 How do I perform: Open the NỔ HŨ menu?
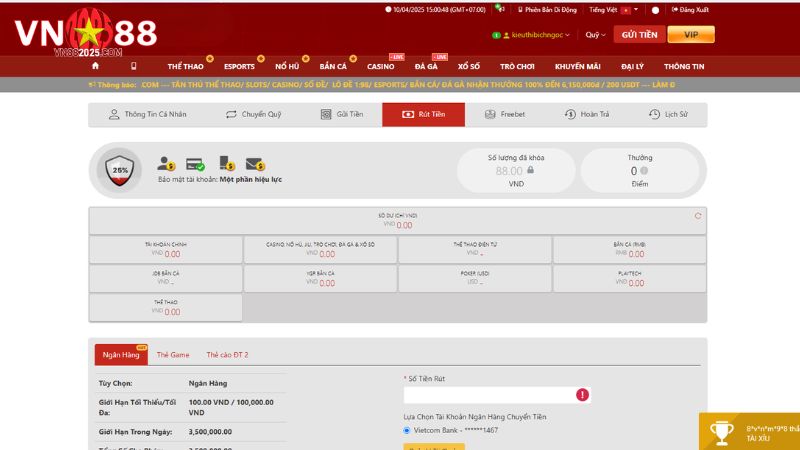pyautogui.click(x=287, y=66)
